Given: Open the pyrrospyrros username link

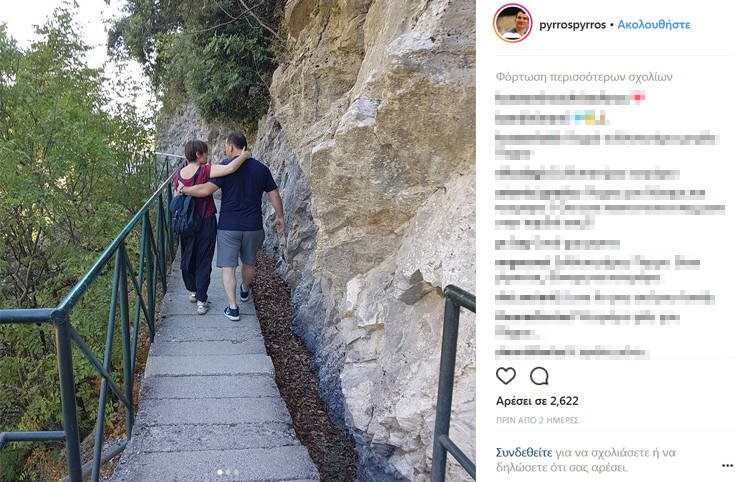Looking at the screenshot, I should 572,25.
